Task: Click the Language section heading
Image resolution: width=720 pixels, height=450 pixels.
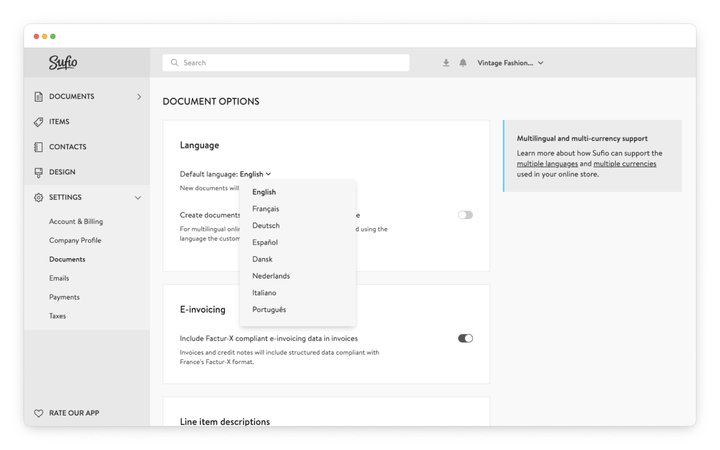Action: (x=199, y=145)
